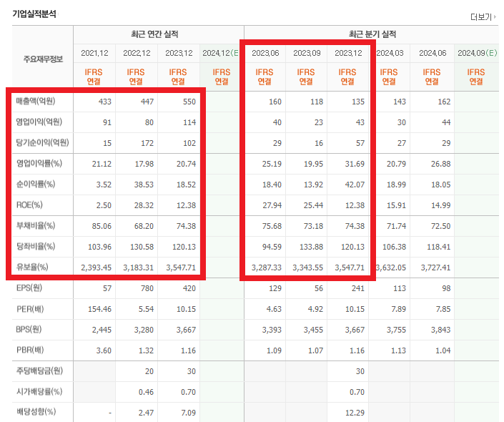This screenshot has height=422, width=504.
Task: Select the 2024.03 quarterly column header
Action: click(x=390, y=53)
